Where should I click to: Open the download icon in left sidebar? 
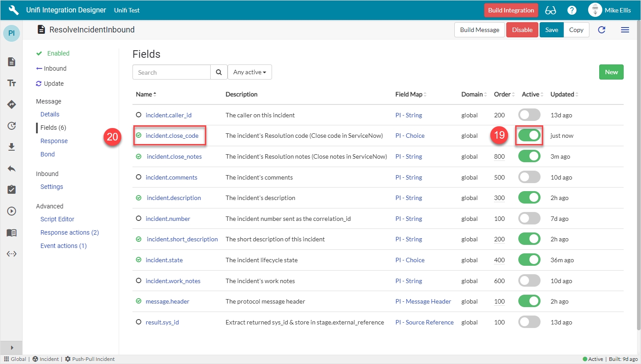pyautogui.click(x=12, y=147)
